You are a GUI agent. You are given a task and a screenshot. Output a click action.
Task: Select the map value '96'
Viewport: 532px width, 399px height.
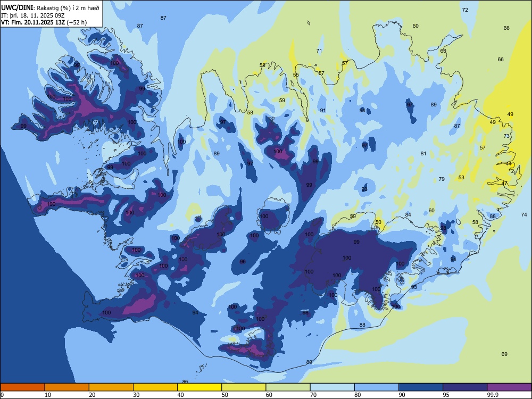243,261
